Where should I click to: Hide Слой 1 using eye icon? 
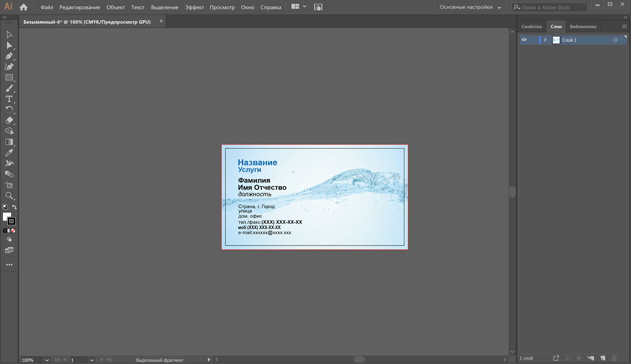click(x=524, y=40)
